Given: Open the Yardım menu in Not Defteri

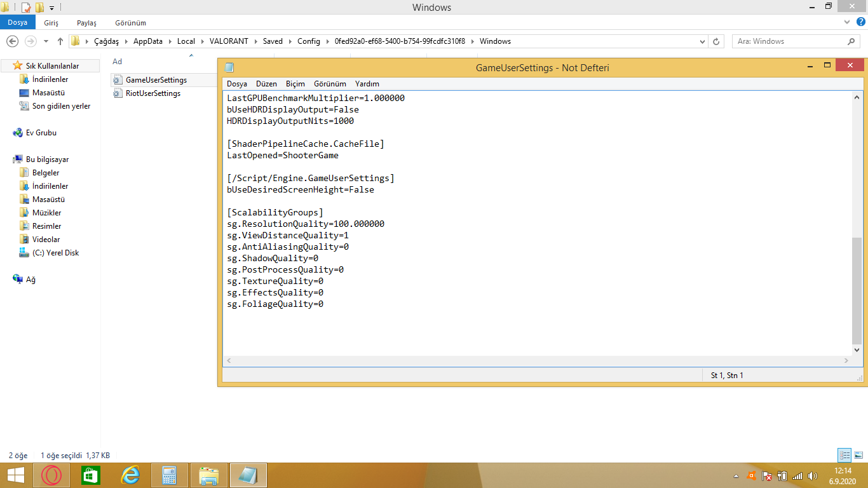Looking at the screenshot, I should [367, 84].
